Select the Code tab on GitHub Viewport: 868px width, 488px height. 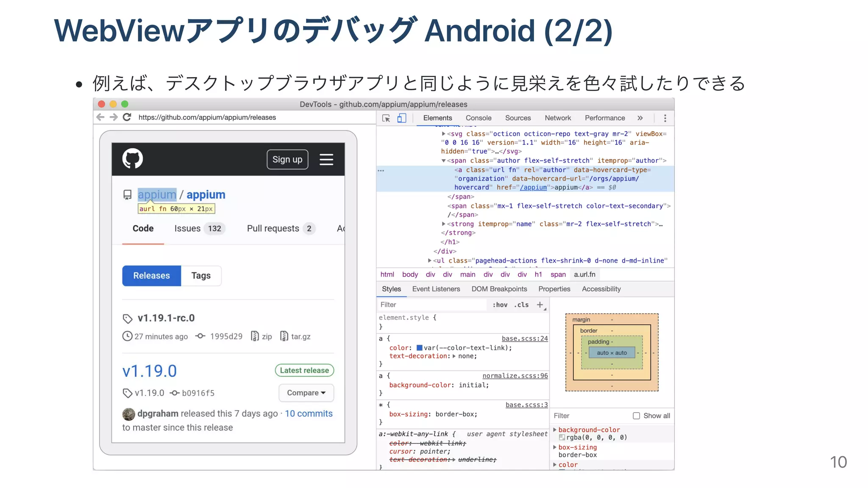143,229
